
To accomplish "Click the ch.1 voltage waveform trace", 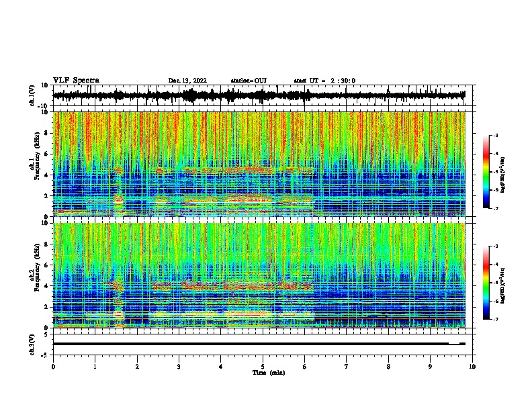I will pos(259,95).
